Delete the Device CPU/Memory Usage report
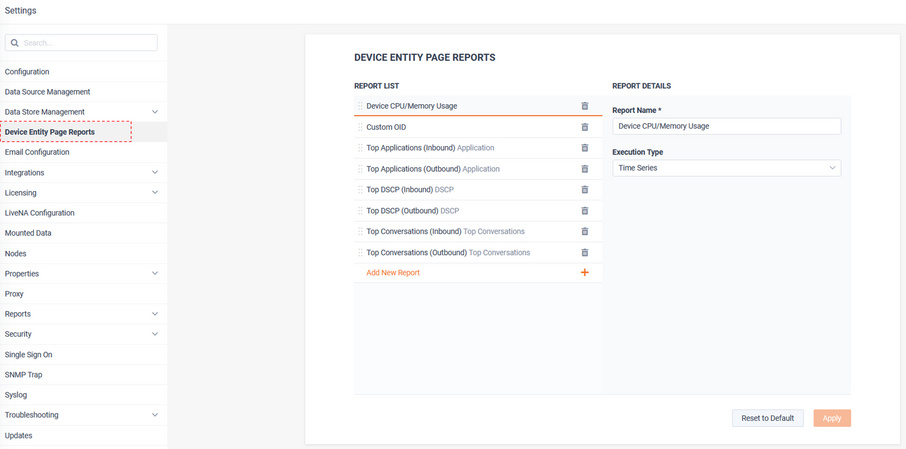The height and width of the screenshot is (449, 906). tap(584, 106)
